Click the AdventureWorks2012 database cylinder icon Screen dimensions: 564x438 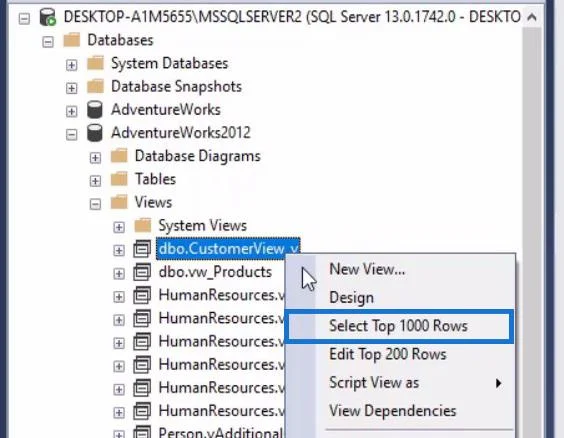pyautogui.click(x=95, y=133)
